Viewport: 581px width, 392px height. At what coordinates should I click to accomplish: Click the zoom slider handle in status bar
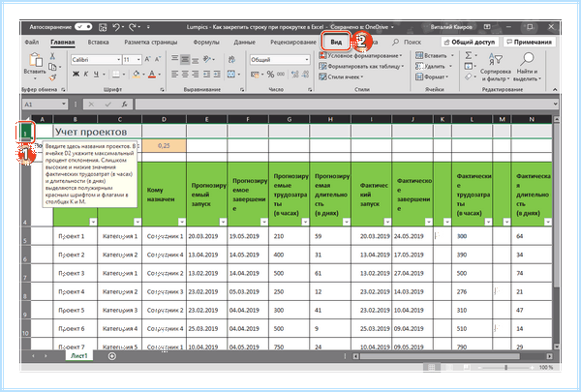[505, 367]
